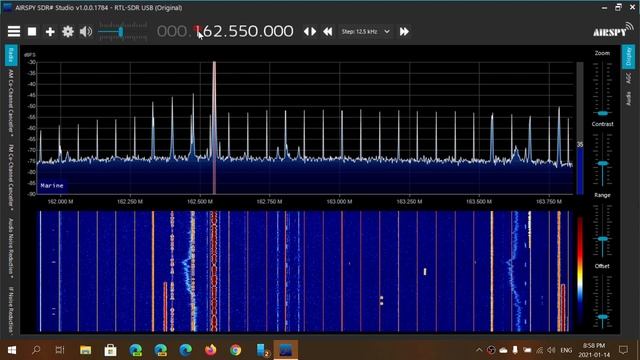Screen dimensions: 640x360
Task: Click the 163.000 M frequency axis label
Action: tap(339, 202)
